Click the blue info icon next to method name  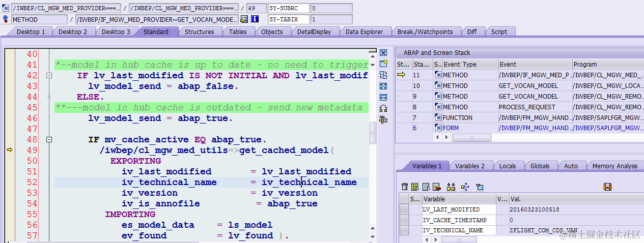pos(255,19)
